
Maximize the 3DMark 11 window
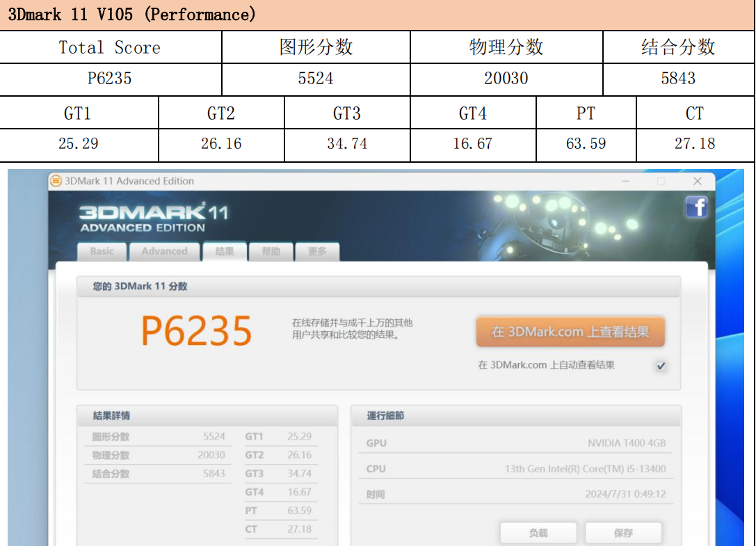[661, 182]
